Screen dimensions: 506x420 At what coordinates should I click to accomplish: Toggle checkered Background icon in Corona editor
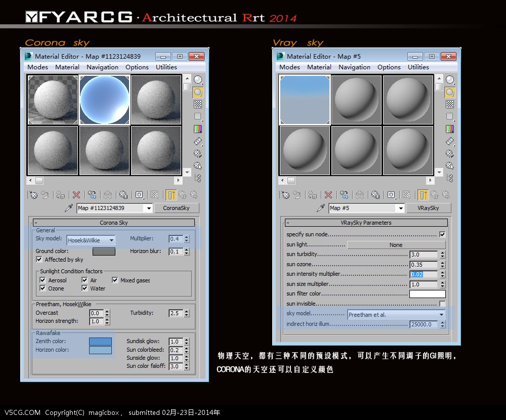(198, 104)
